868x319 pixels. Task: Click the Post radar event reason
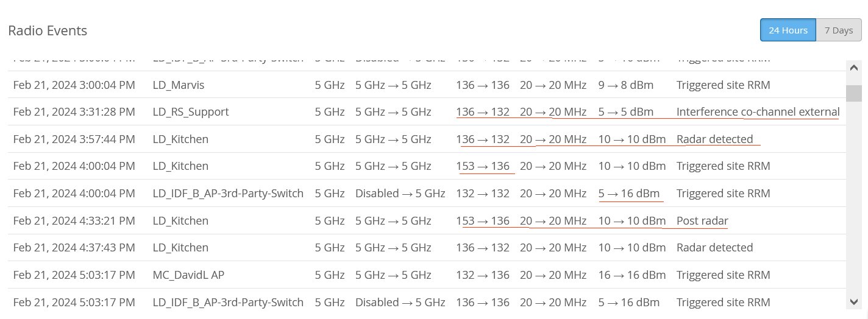pyautogui.click(x=702, y=221)
